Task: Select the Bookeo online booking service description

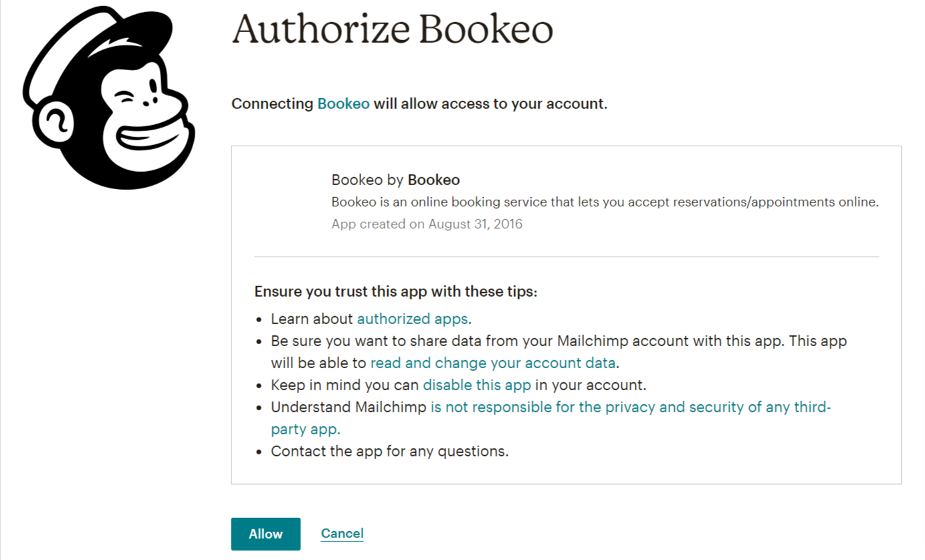Action: coord(605,202)
